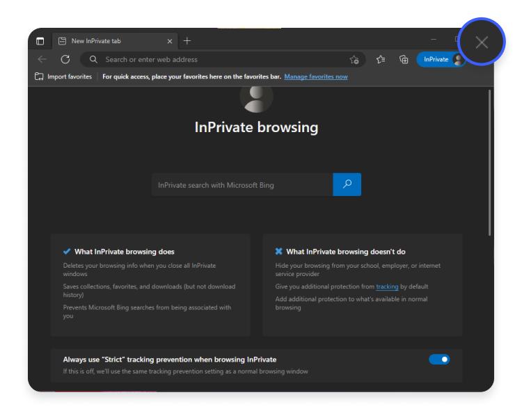The image size is (522, 420).
Task: Refresh the page
Action: pyautogui.click(x=65, y=59)
